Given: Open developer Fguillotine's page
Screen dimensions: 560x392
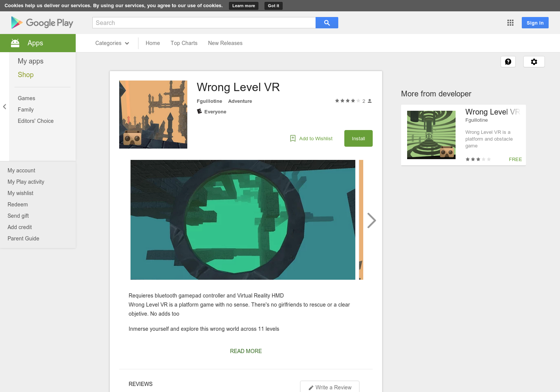Looking at the screenshot, I should tap(209, 101).
